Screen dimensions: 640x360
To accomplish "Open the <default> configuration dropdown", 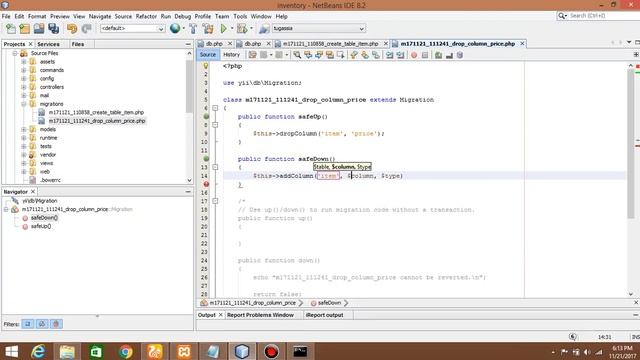I will 132,29.
